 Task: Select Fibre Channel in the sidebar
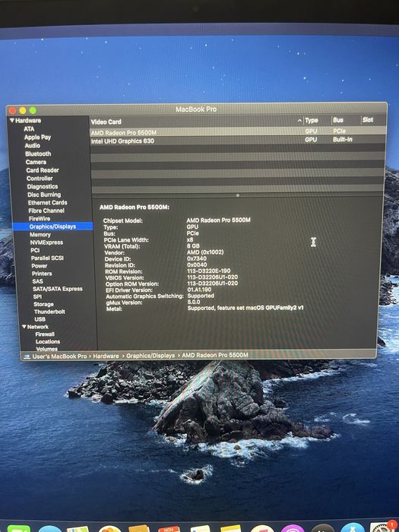point(46,211)
